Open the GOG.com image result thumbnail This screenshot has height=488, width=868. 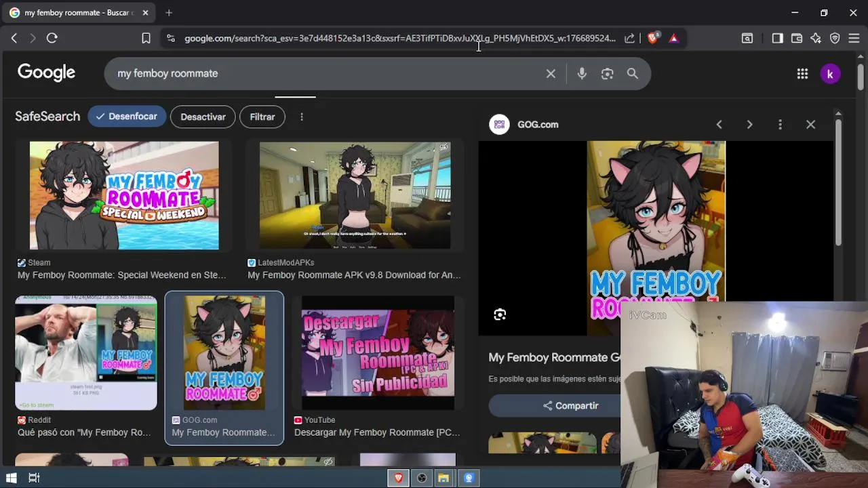coord(224,352)
